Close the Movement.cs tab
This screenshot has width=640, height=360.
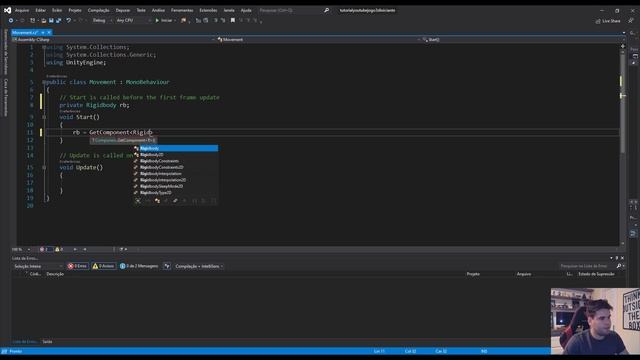49,33
